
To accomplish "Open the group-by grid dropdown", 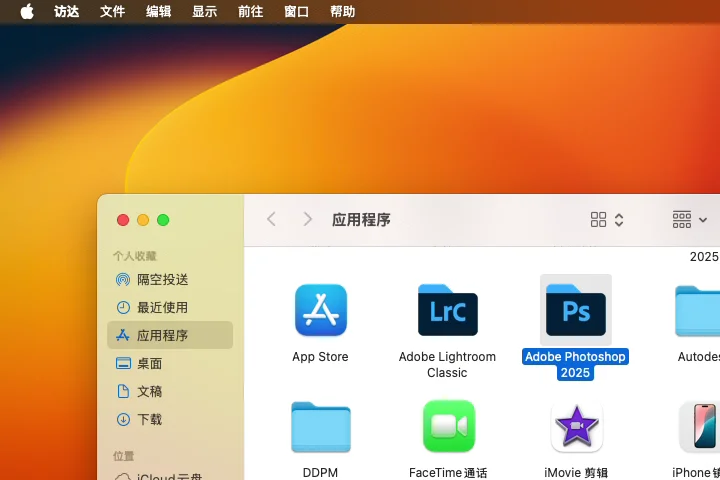I will (690, 220).
